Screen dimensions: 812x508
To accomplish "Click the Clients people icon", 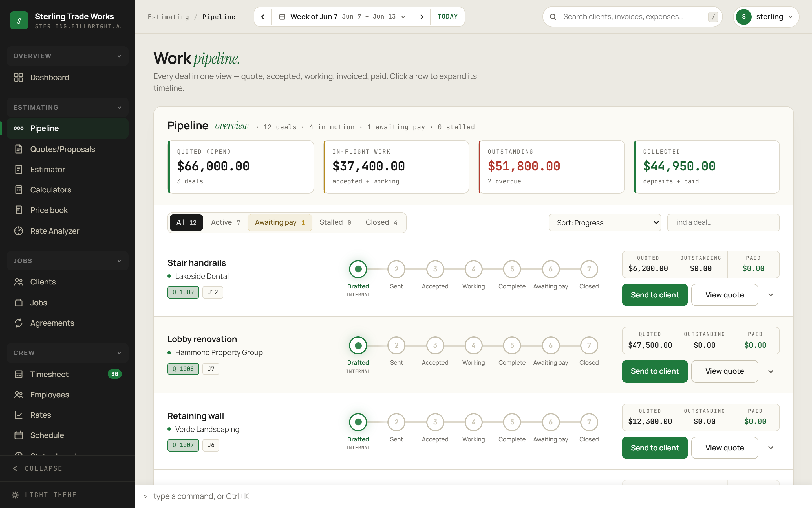I will [18, 282].
